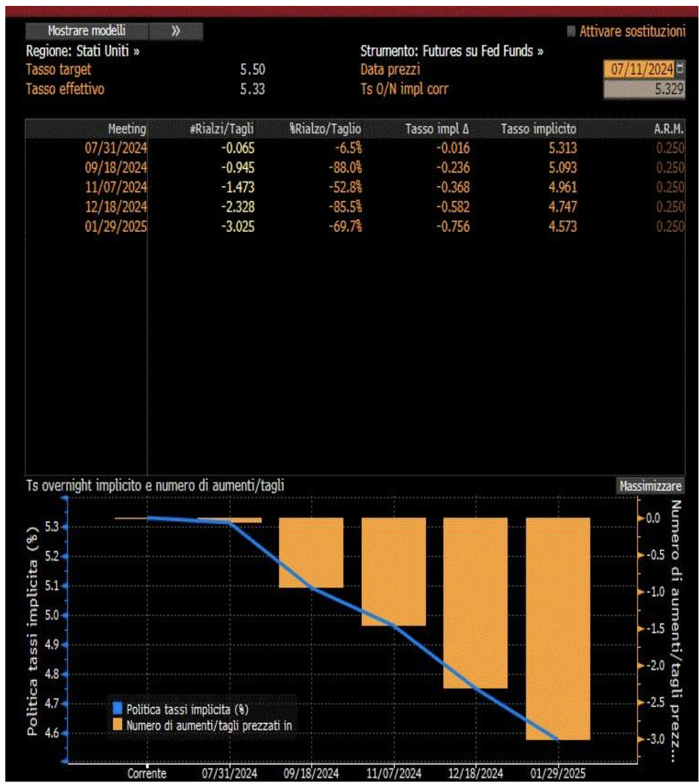Click the 4.573 implied rate cell

(x=563, y=226)
